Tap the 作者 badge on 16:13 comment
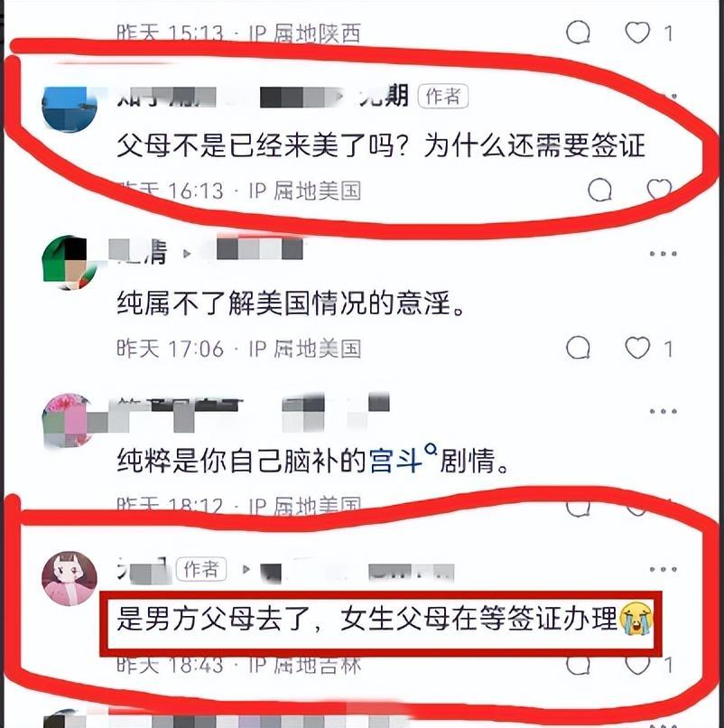Screen dimensions: 724x728 (x=442, y=97)
